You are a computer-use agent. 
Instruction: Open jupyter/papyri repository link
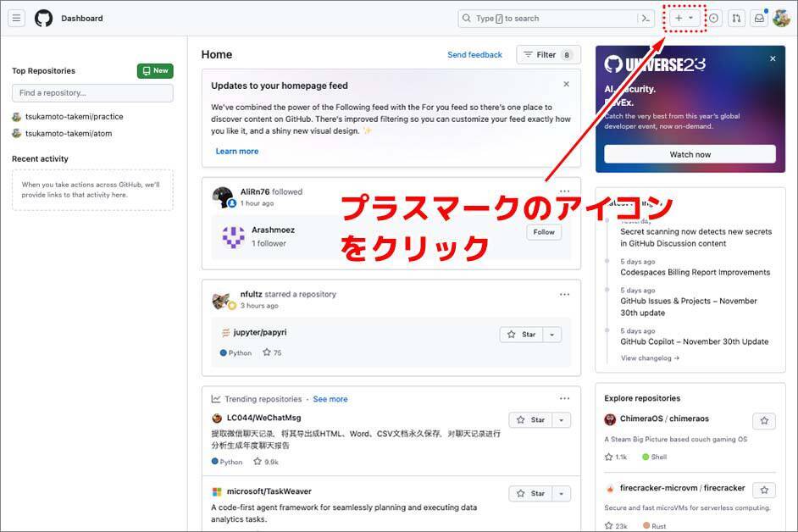pyautogui.click(x=260, y=332)
